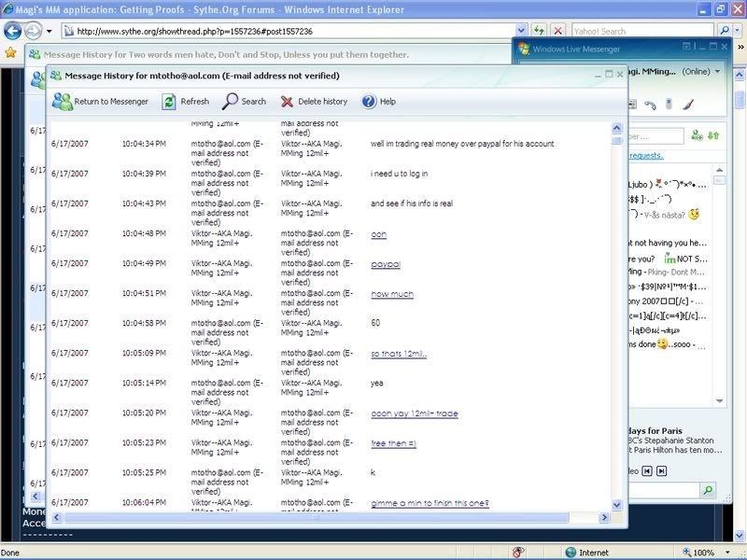The image size is (747, 560).
Task: Click Delete history button
Action: [x=314, y=102]
